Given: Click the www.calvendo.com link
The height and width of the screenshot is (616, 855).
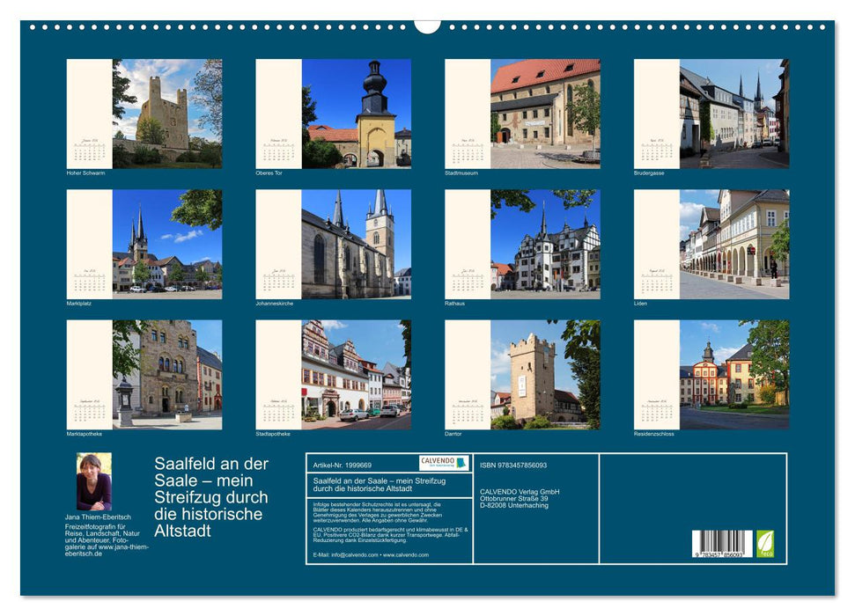Looking at the screenshot, I should [x=405, y=555].
